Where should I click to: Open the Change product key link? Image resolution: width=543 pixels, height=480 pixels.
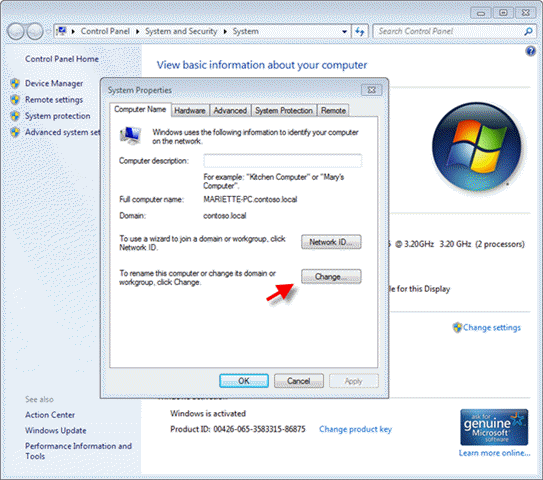[355, 429]
